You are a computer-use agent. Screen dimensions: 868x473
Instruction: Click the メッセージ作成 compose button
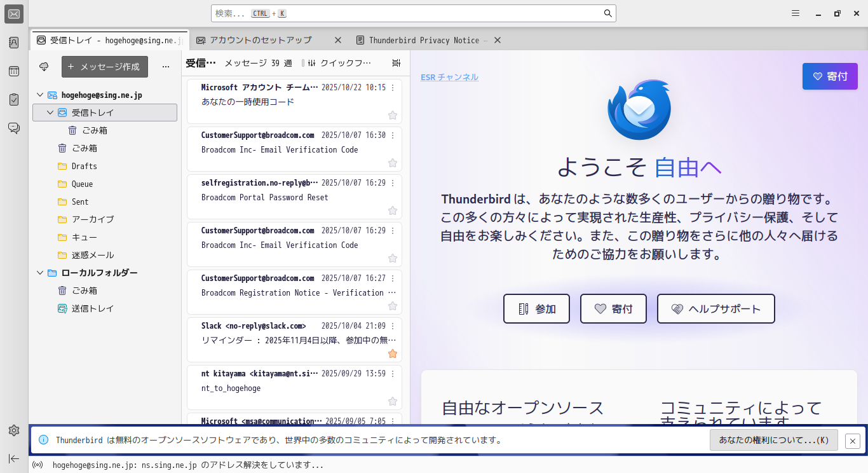(x=105, y=67)
